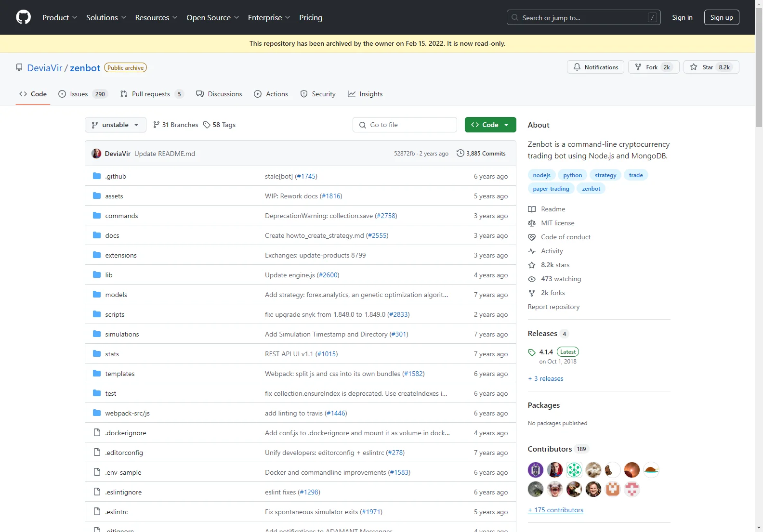Click the 52872fb commit hash
The width and height of the screenshot is (763, 532).
click(404, 154)
